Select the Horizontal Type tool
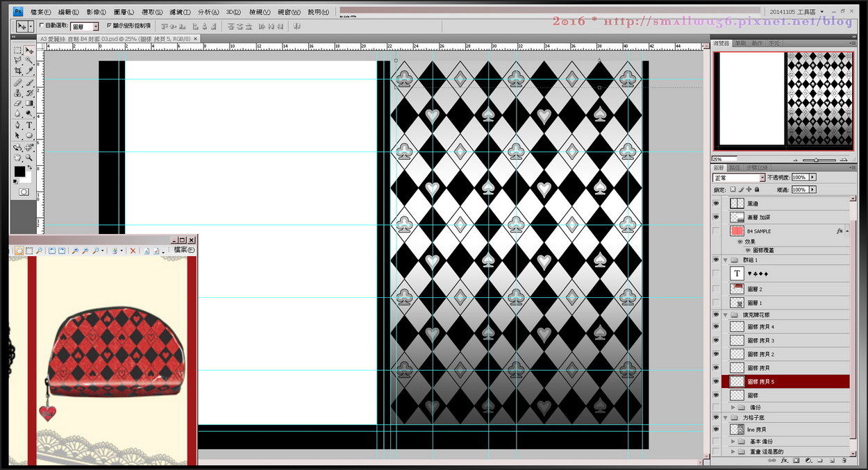The width and height of the screenshot is (868, 470). (29, 126)
